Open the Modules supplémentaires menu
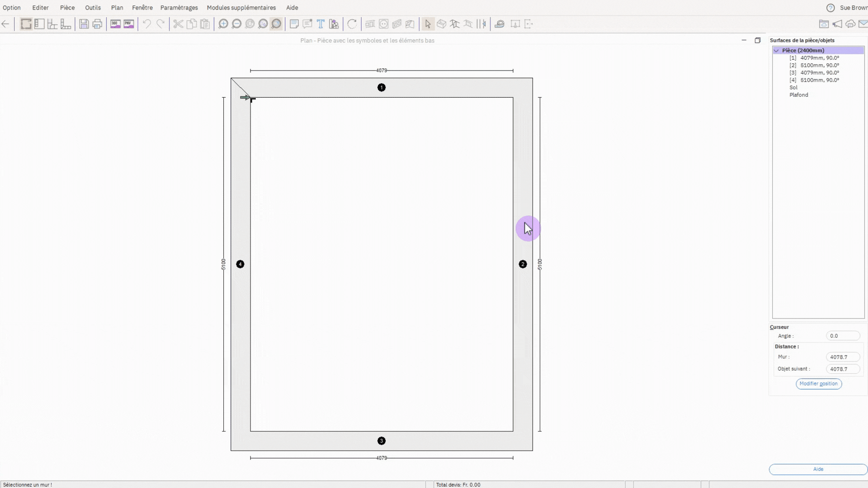This screenshot has width=868, height=488. [x=241, y=8]
